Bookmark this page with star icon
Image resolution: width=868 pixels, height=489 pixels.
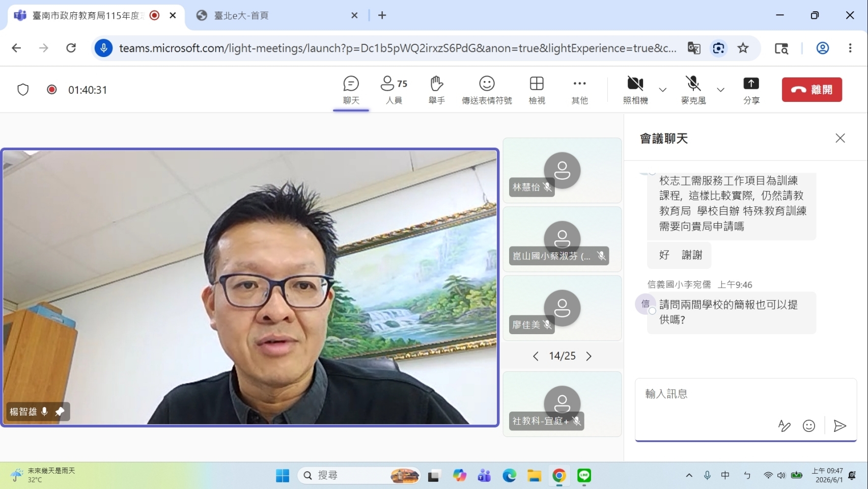743,48
